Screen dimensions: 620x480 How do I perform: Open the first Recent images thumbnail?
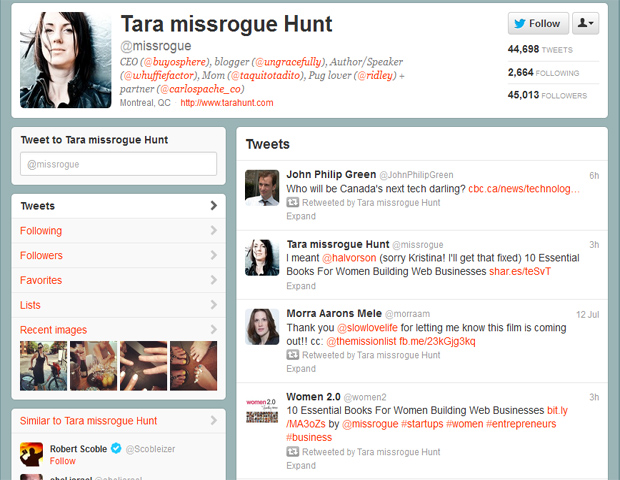coord(43,366)
